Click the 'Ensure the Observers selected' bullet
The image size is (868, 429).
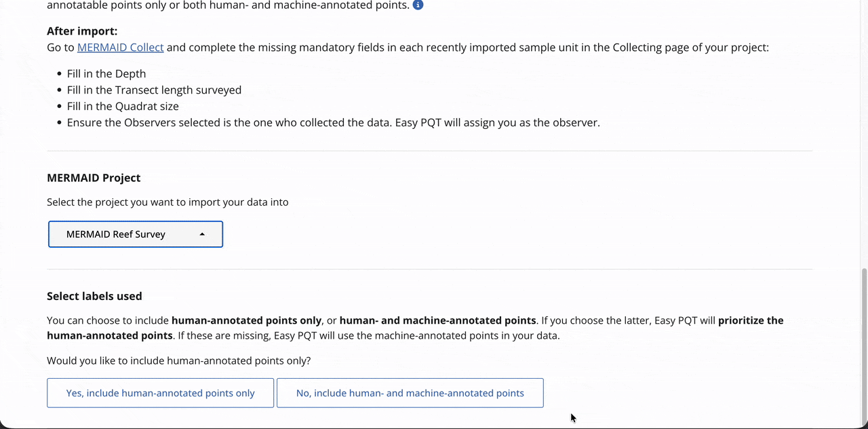pos(333,123)
